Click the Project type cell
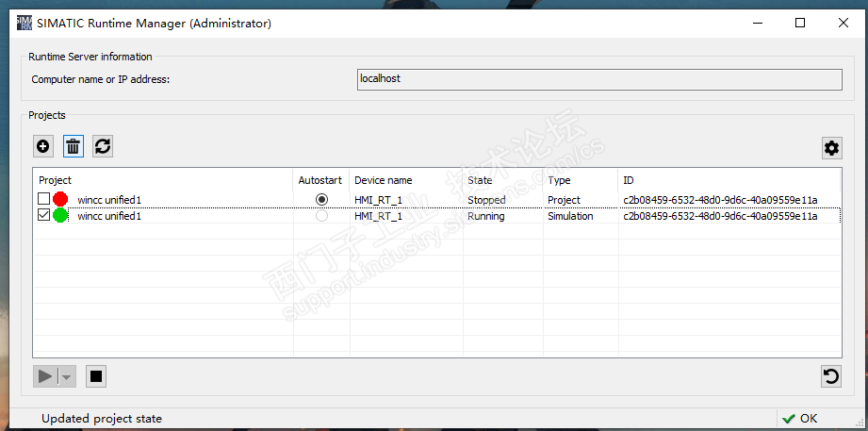Screen dimensions: 868x431 click(x=565, y=200)
